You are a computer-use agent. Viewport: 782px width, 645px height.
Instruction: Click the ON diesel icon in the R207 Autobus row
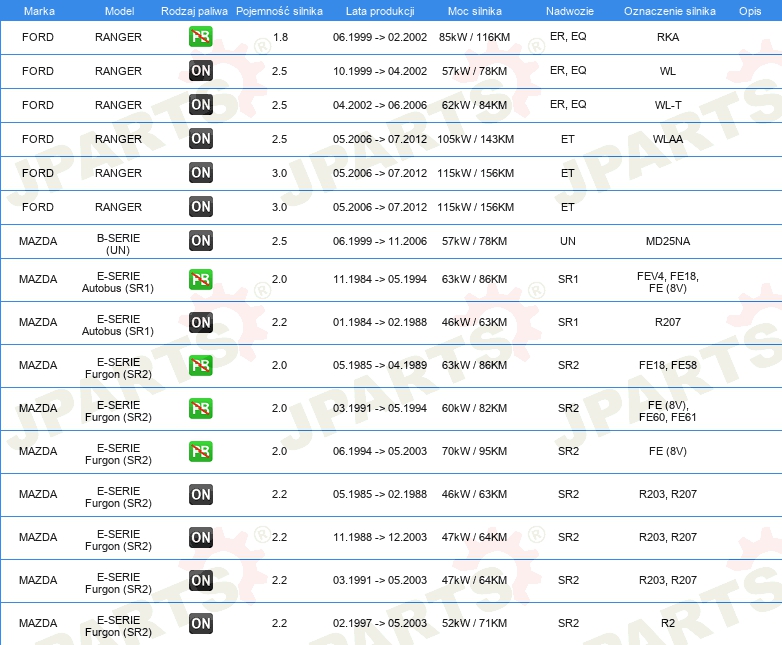pyautogui.click(x=200, y=322)
